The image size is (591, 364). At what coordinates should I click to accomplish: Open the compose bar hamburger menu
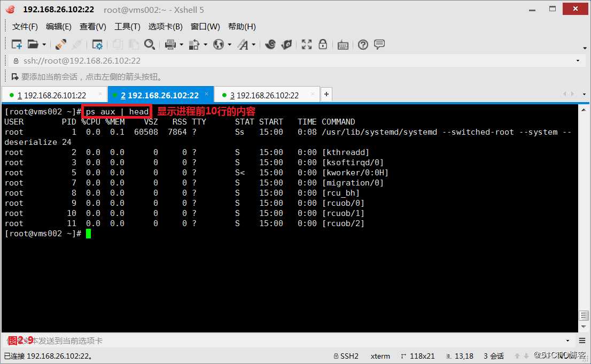click(x=582, y=340)
